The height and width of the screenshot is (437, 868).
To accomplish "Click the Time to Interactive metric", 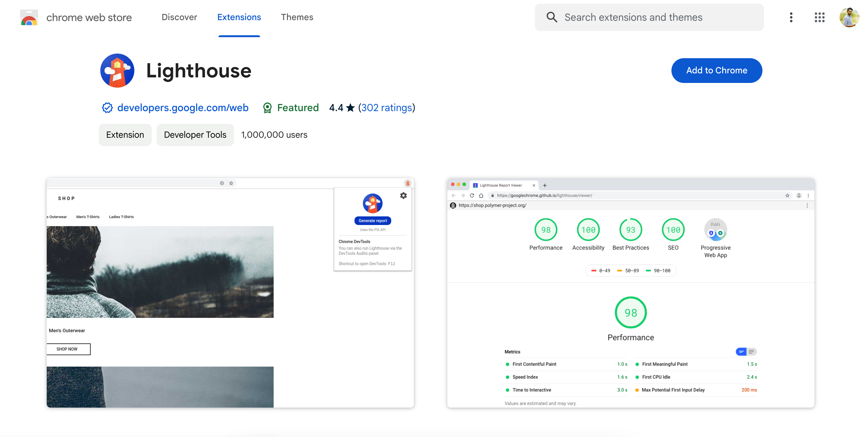I will coord(566,390).
